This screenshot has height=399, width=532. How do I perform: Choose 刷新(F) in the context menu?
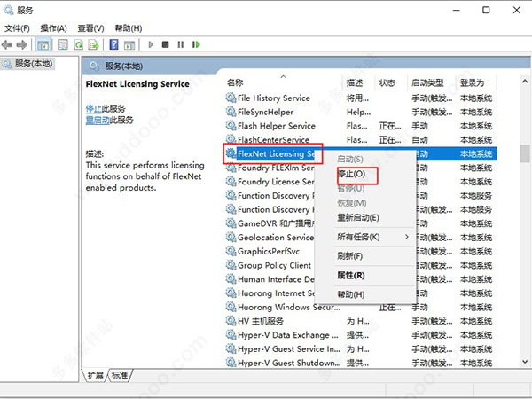click(x=350, y=256)
